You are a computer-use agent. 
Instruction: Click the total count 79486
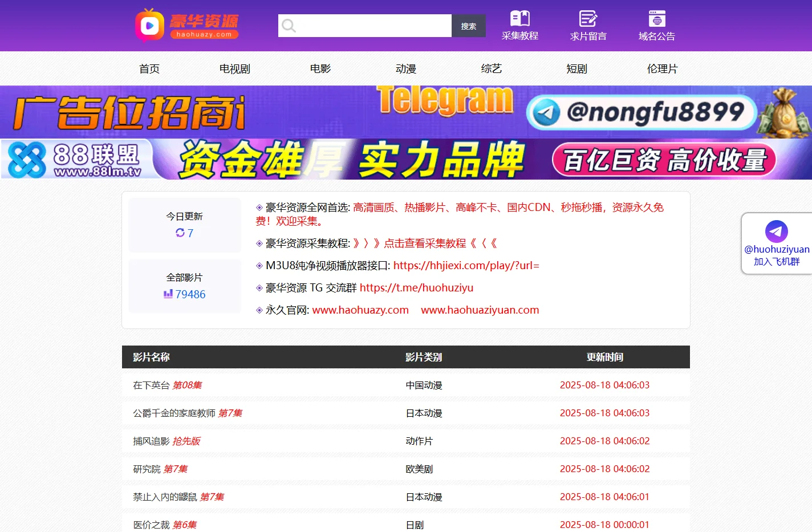tap(190, 294)
